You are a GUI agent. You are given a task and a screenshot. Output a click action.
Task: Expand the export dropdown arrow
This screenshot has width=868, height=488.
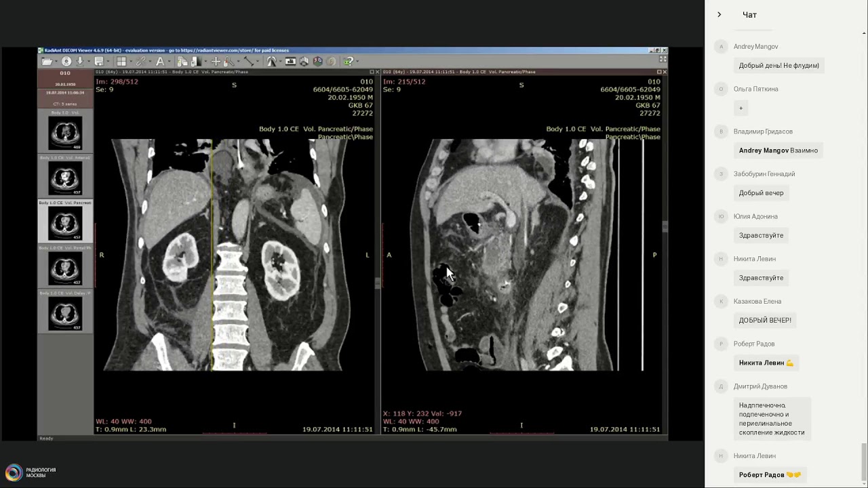[108, 61]
